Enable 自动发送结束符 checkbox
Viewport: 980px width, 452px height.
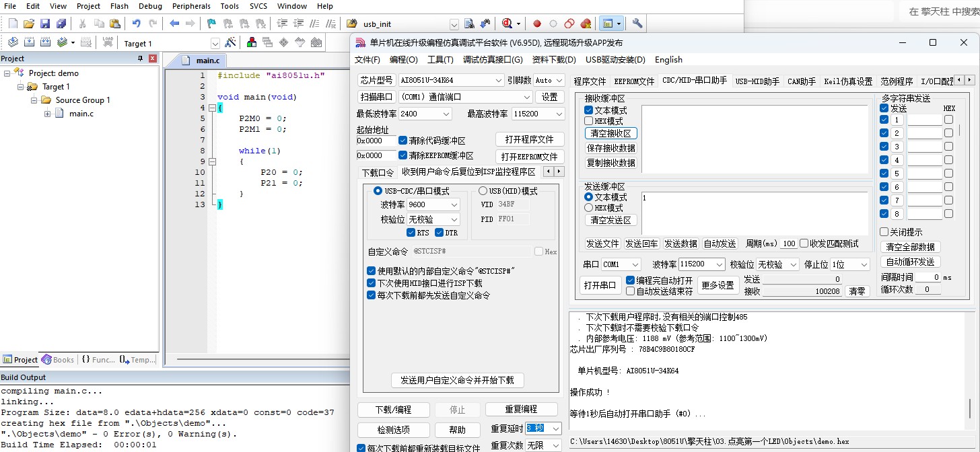point(631,291)
